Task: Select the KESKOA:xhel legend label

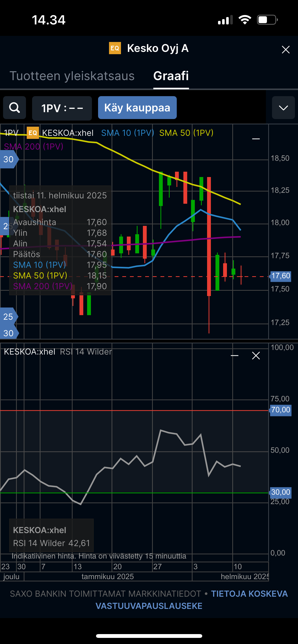Action: point(68,133)
